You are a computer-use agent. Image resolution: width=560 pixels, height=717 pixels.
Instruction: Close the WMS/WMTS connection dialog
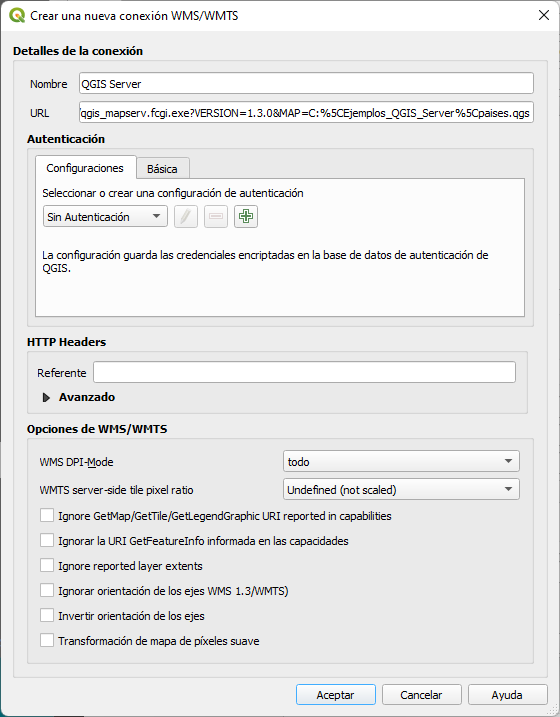click(544, 15)
